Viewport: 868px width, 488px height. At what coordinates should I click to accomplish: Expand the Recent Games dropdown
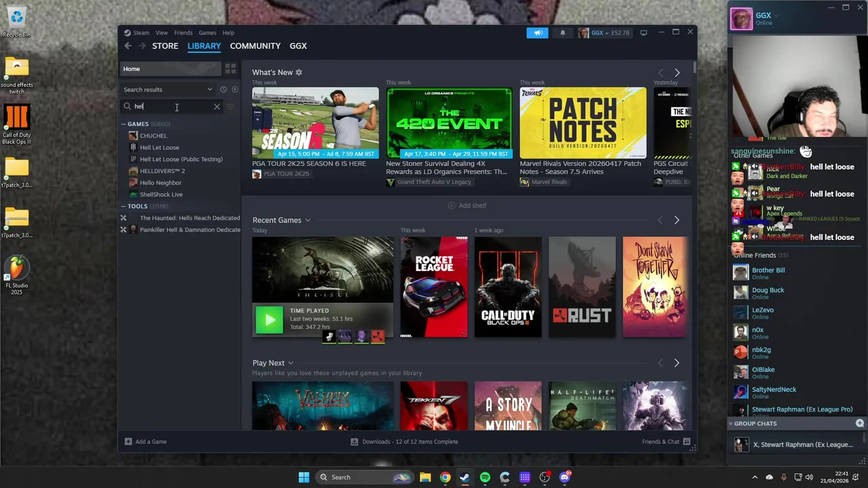(x=307, y=220)
